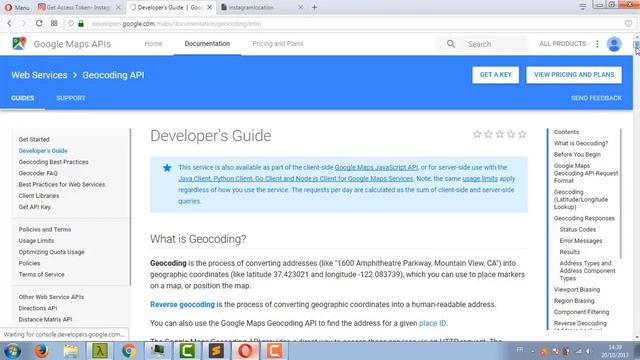The width and height of the screenshot is (640, 360).
Task: Jump to Component Filtering in contents
Action: 581,312
